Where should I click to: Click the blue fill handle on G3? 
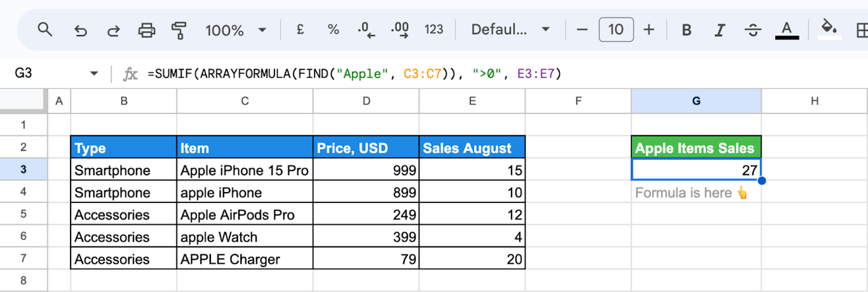coord(761,181)
